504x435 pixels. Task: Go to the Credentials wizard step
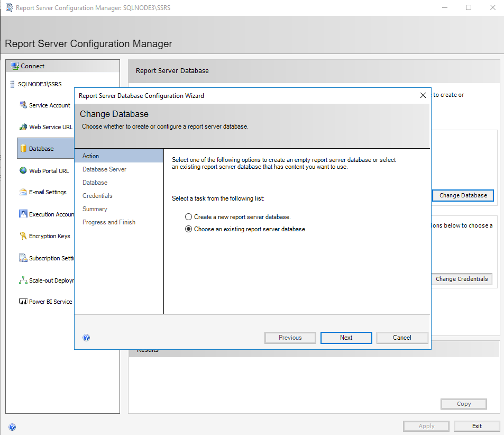(97, 196)
